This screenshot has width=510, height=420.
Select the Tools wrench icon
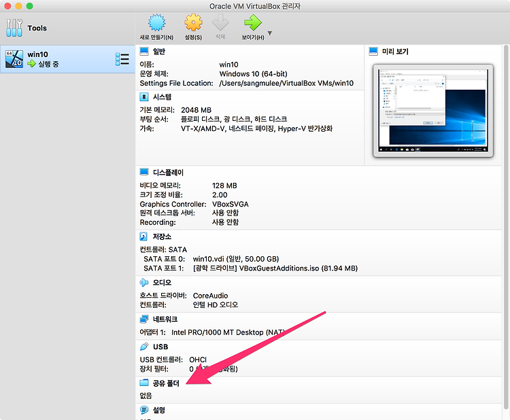pos(14,28)
